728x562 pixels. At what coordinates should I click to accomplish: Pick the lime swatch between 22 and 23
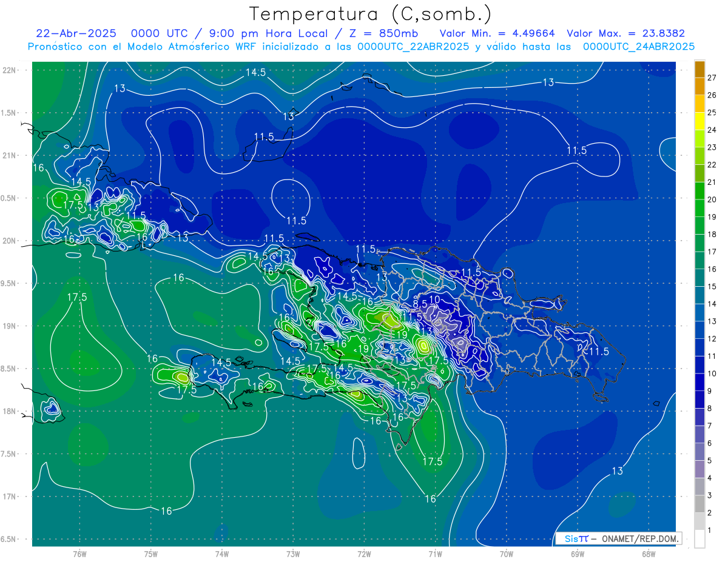coord(699,156)
